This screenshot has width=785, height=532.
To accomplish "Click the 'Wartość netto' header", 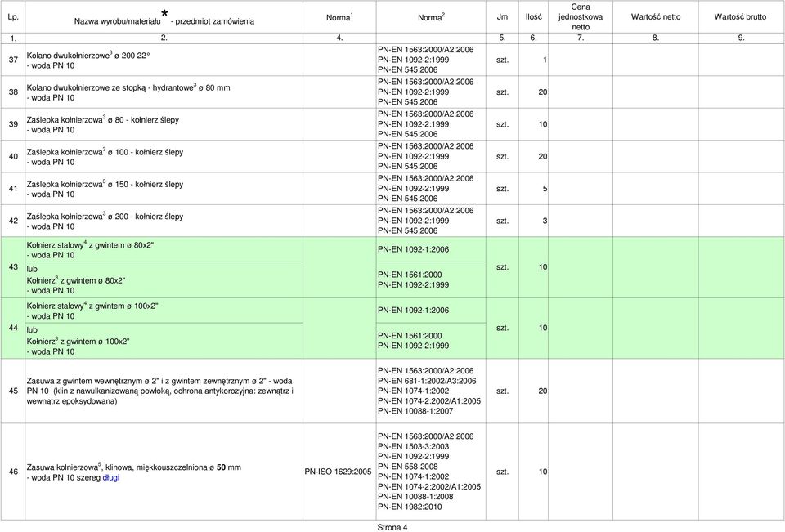I will [x=655, y=17].
